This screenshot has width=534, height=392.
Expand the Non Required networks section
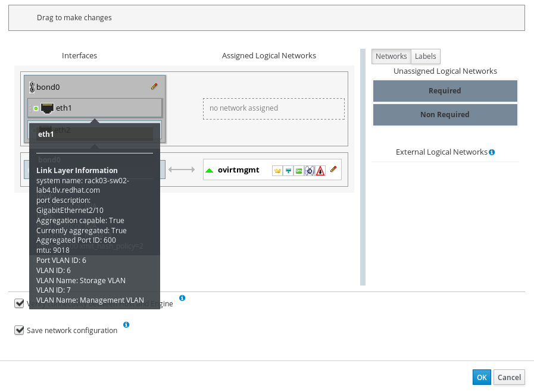pos(445,115)
